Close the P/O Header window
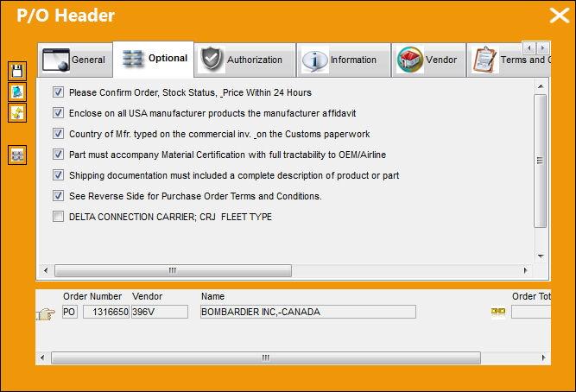The image size is (576, 392). 559,16
